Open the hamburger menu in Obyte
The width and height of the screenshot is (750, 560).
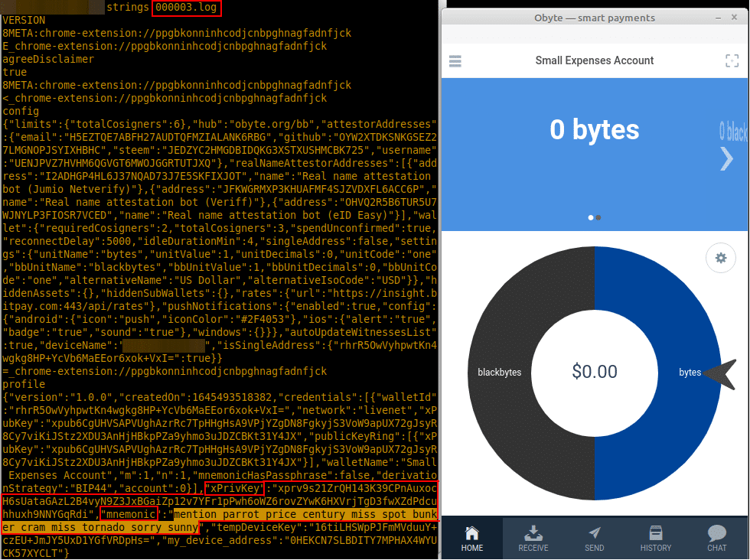[455, 60]
